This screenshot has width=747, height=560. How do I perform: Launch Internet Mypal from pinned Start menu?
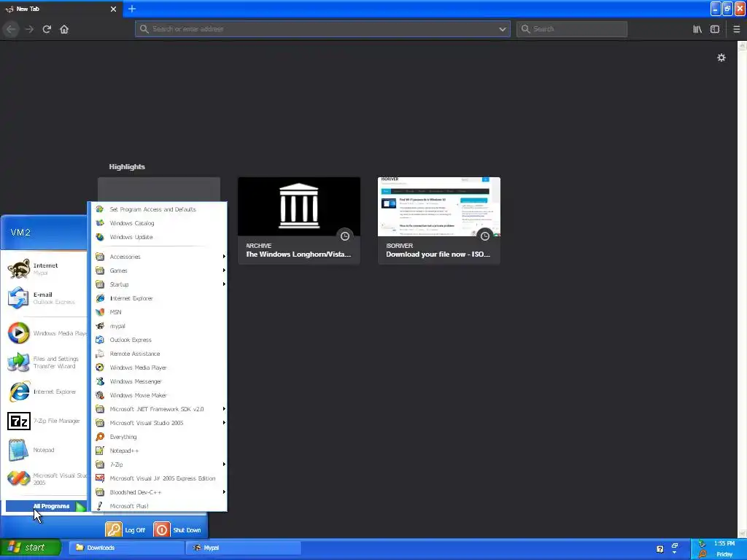click(x=46, y=269)
